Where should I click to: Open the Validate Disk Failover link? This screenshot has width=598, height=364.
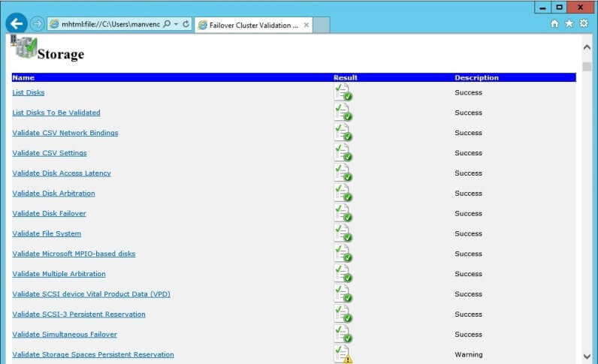(49, 213)
